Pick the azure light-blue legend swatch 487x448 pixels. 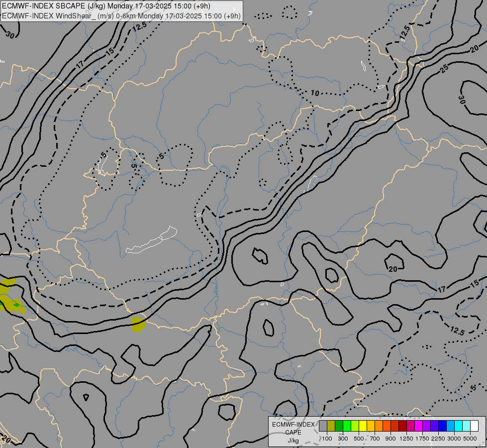tap(451, 426)
